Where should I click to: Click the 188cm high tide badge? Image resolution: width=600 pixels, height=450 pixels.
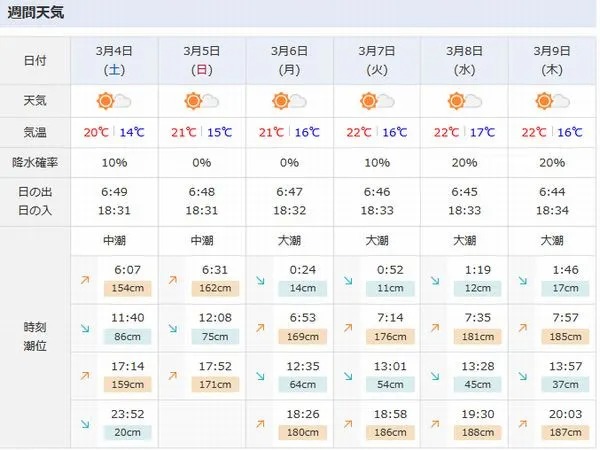(x=478, y=432)
